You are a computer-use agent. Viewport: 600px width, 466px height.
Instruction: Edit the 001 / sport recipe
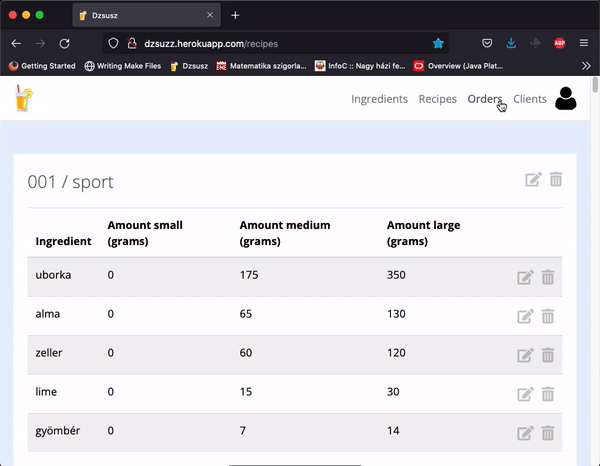tap(533, 180)
